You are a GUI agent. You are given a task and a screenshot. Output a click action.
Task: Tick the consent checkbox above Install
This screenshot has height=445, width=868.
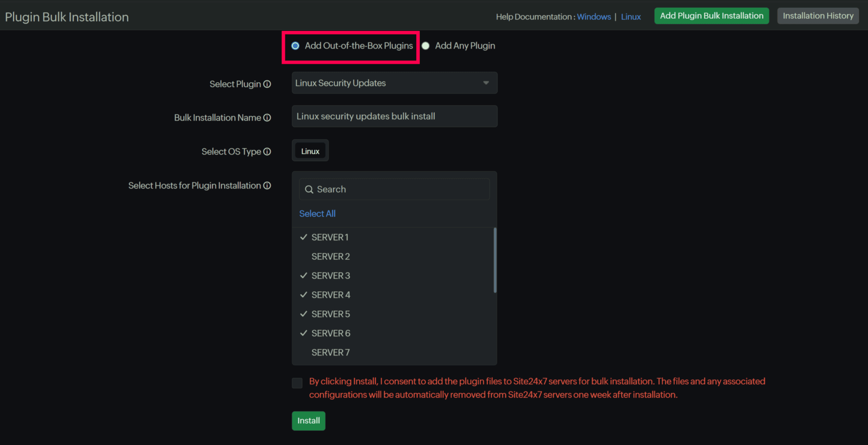pos(297,383)
